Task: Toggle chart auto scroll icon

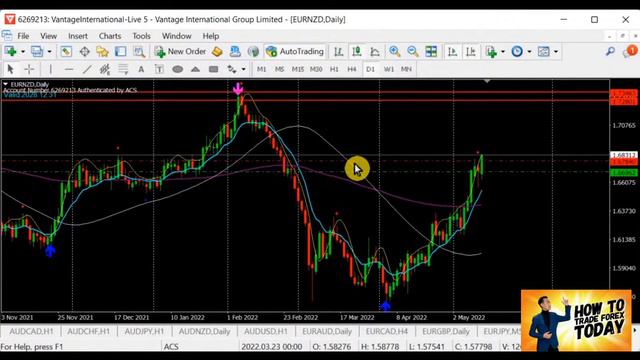Action: [452, 51]
